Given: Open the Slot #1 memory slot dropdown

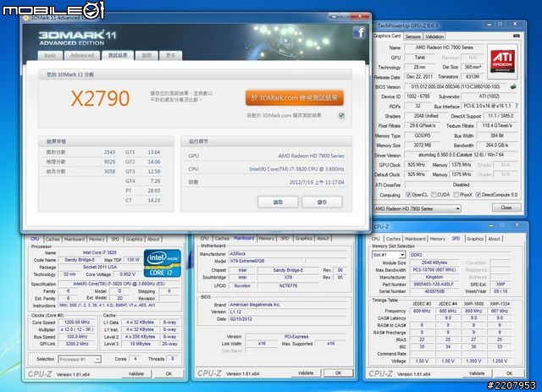Looking at the screenshot, I should (x=389, y=255).
